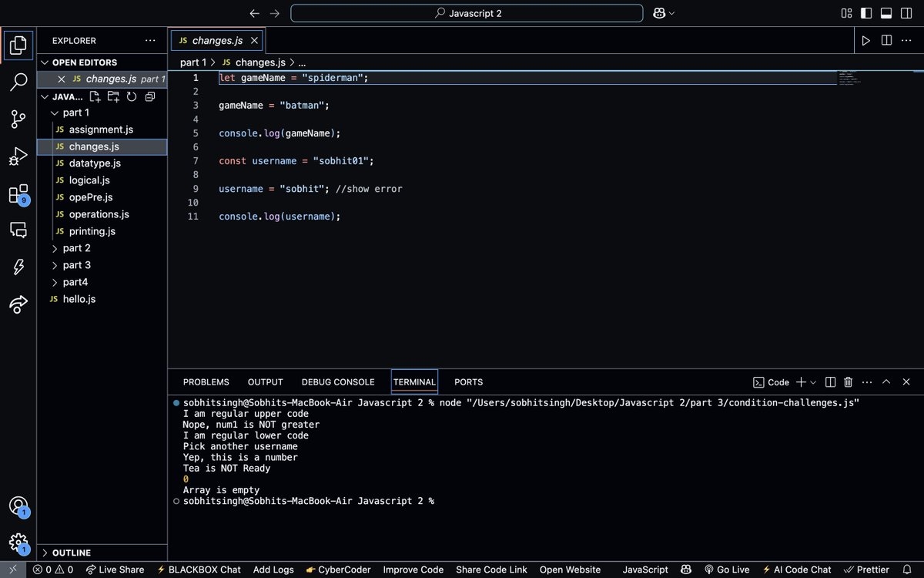Screen dimensions: 924x578
Task: Collapse all folders in explorer
Action: pos(150,97)
